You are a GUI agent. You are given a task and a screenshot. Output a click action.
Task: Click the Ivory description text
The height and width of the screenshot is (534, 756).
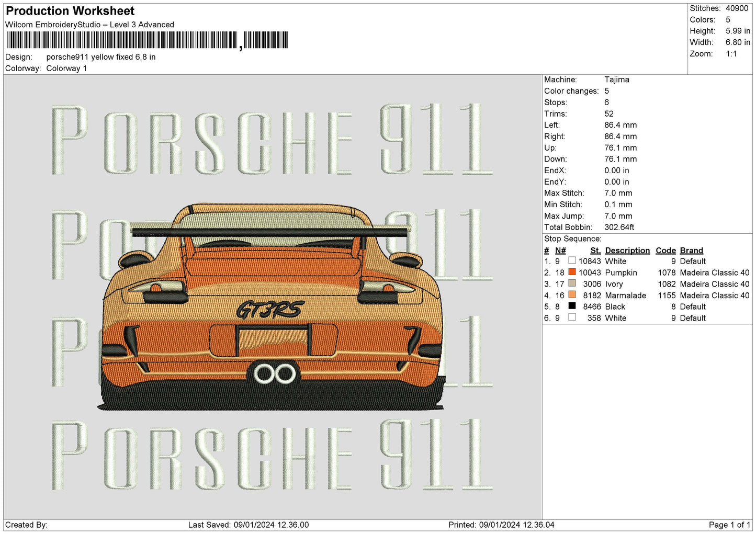[x=614, y=284]
